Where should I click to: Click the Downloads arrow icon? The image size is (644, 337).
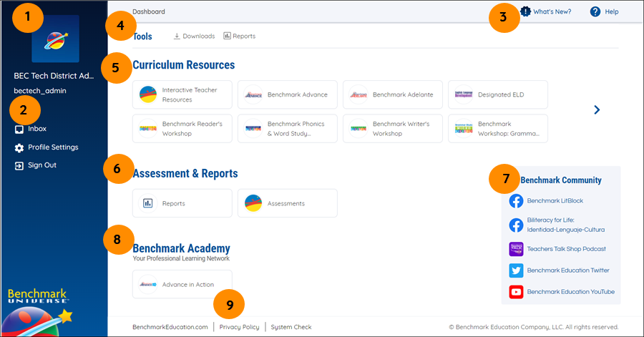(177, 36)
